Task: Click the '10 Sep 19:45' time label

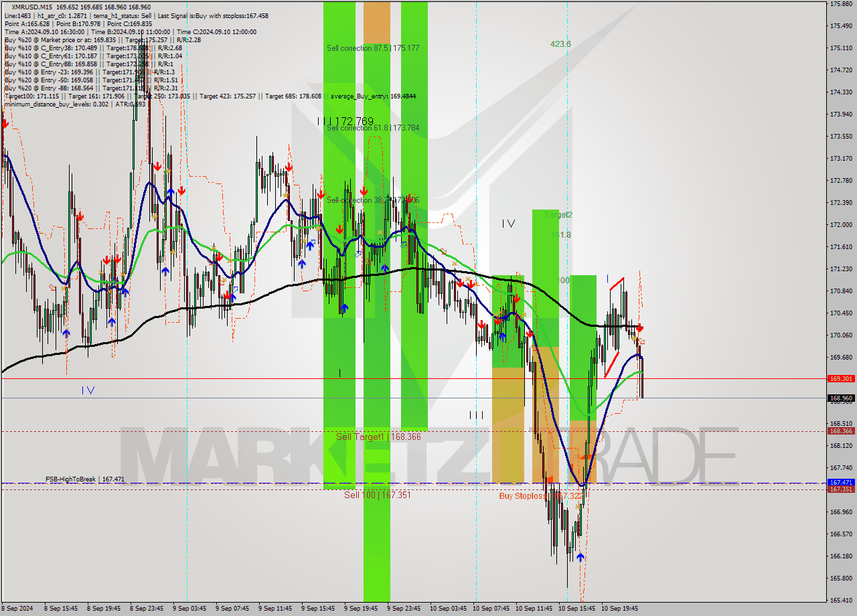Action: pyautogui.click(x=620, y=609)
